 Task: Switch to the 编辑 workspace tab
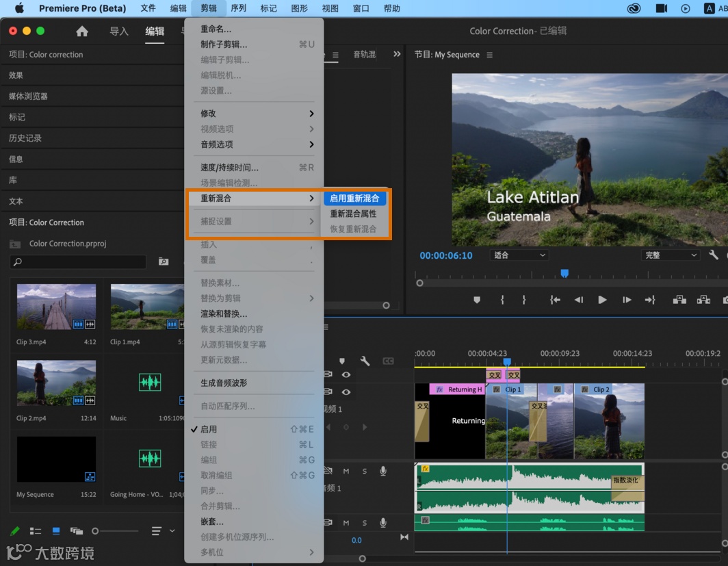(155, 31)
